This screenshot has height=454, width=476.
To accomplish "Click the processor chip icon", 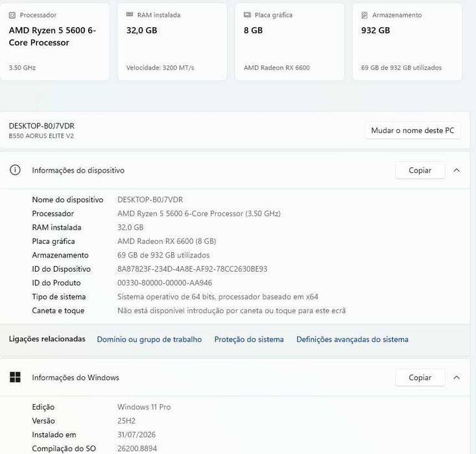I will [x=12, y=15].
